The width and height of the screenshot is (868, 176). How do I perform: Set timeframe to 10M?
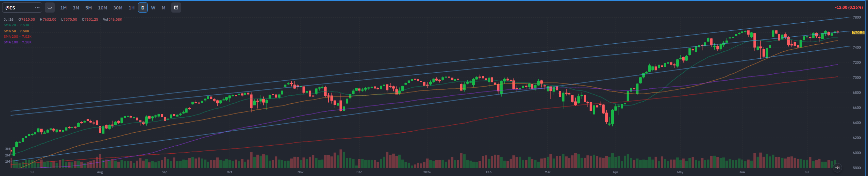102,8
